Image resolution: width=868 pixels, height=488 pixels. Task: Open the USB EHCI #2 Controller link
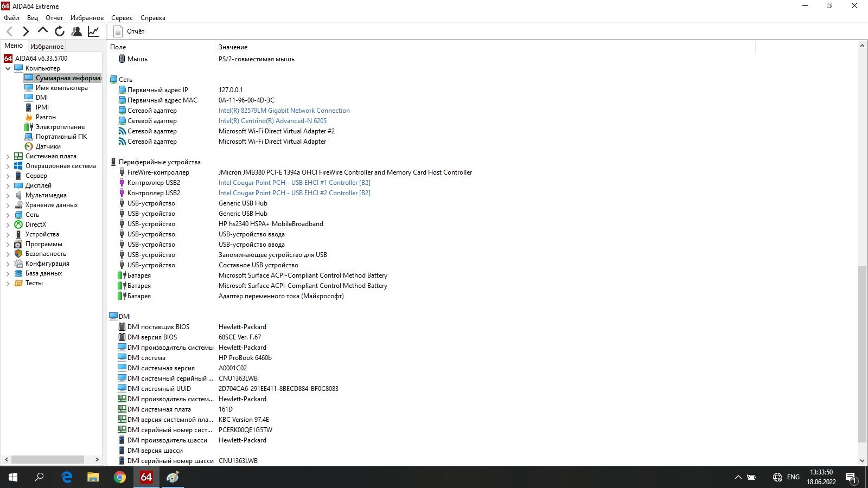tap(295, 193)
